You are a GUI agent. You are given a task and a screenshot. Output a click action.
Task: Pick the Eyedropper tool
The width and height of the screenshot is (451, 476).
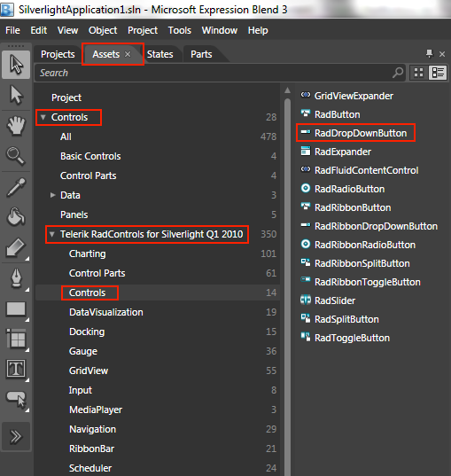(x=16, y=187)
